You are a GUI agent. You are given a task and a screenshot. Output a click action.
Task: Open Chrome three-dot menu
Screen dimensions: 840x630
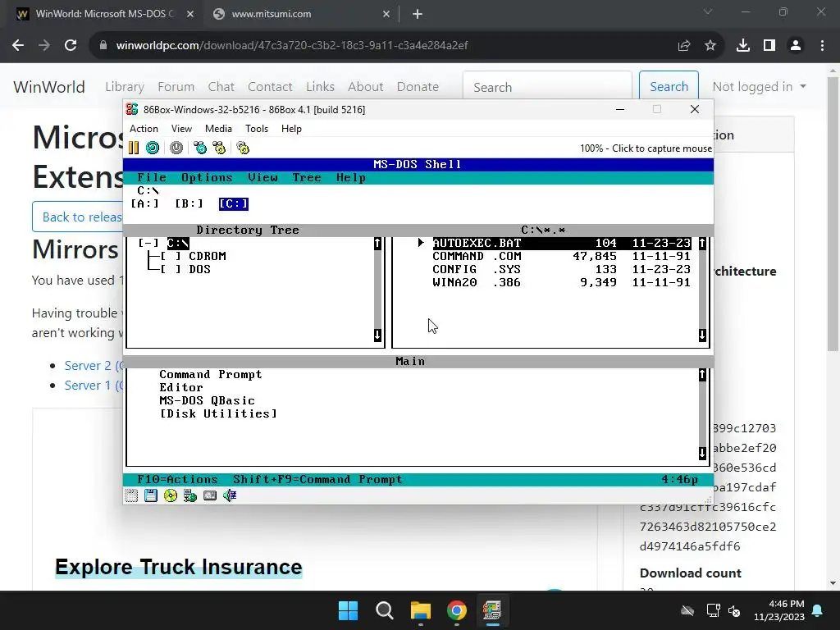click(x=822, y=46)
